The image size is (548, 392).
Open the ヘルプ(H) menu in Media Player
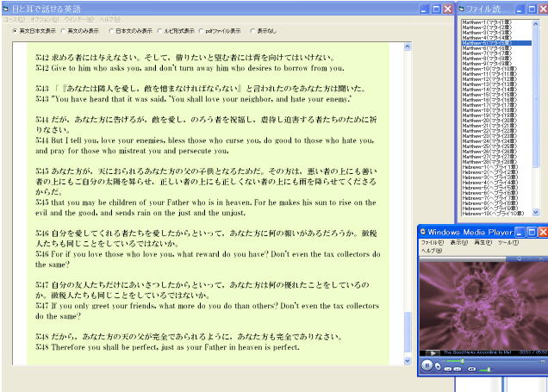(x=432, y=251)
